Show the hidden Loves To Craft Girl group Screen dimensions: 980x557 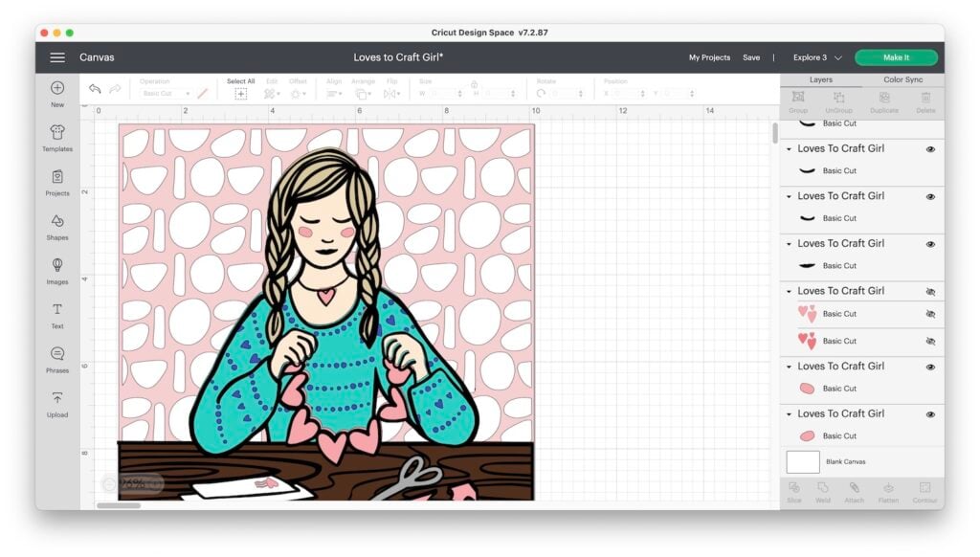(x=930, y=292)
